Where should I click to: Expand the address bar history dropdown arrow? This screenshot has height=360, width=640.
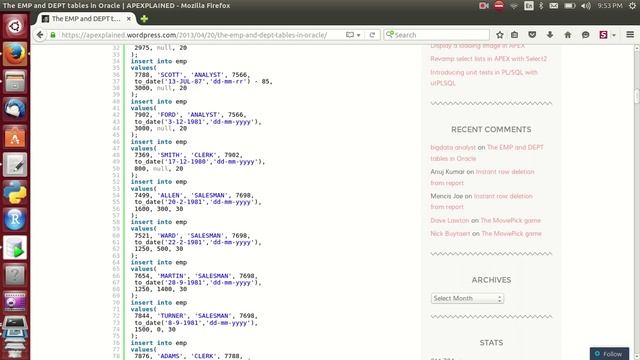click(358, 35)
